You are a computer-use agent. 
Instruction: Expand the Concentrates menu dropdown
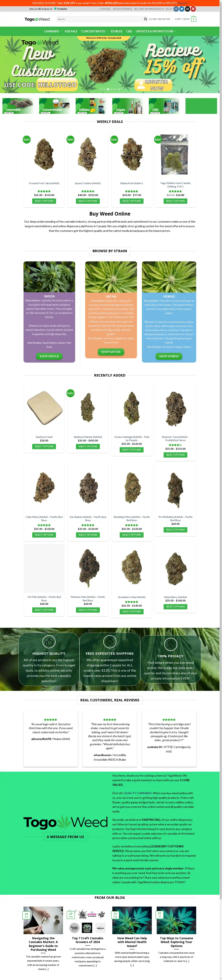94,31
